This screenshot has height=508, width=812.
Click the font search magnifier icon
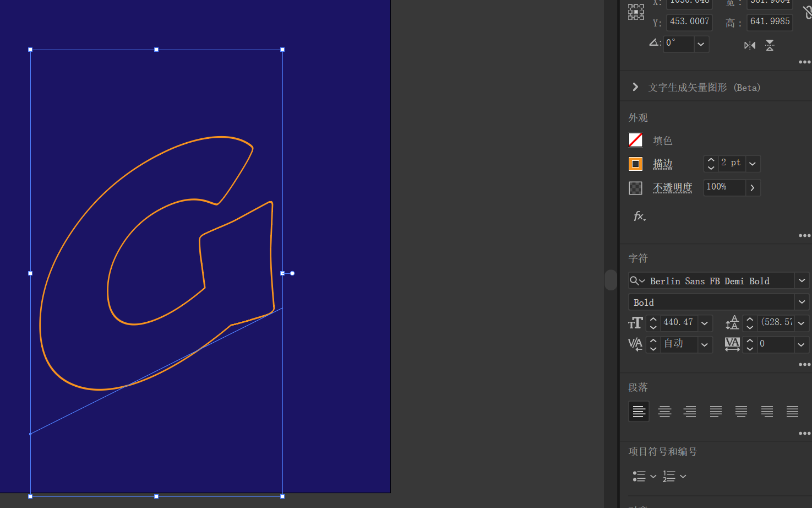tap(637, 281)
